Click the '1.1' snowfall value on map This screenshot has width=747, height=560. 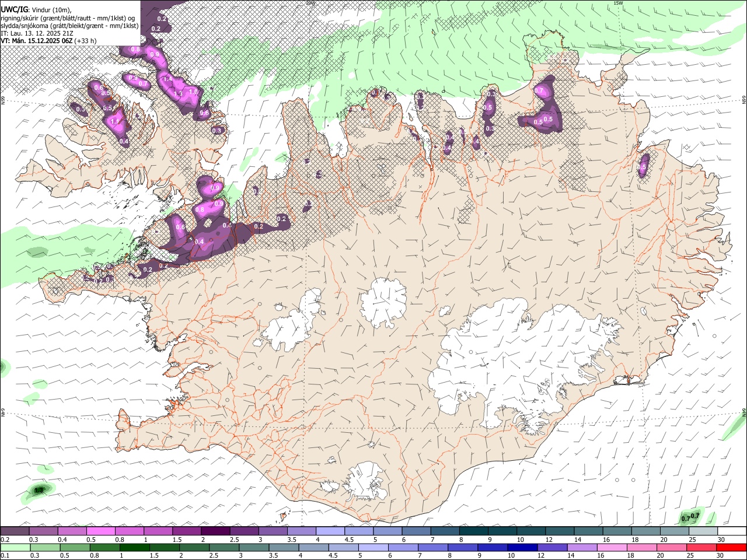pyautogui.click(x=115, y=121)
